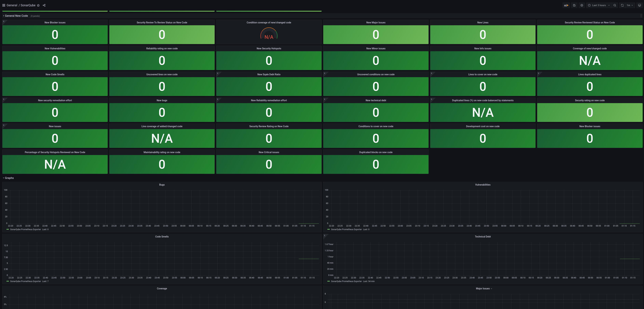
Task: Click the Add panel icon
Action: (566, 5)
